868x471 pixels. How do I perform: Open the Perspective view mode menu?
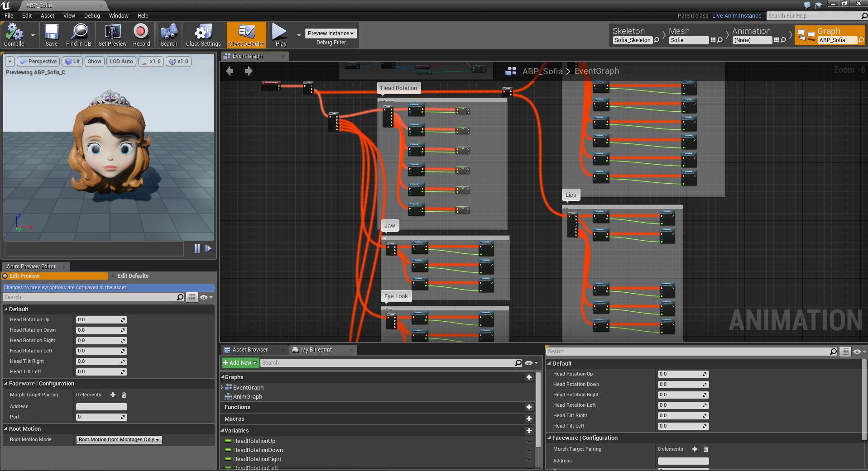(39, 62)
